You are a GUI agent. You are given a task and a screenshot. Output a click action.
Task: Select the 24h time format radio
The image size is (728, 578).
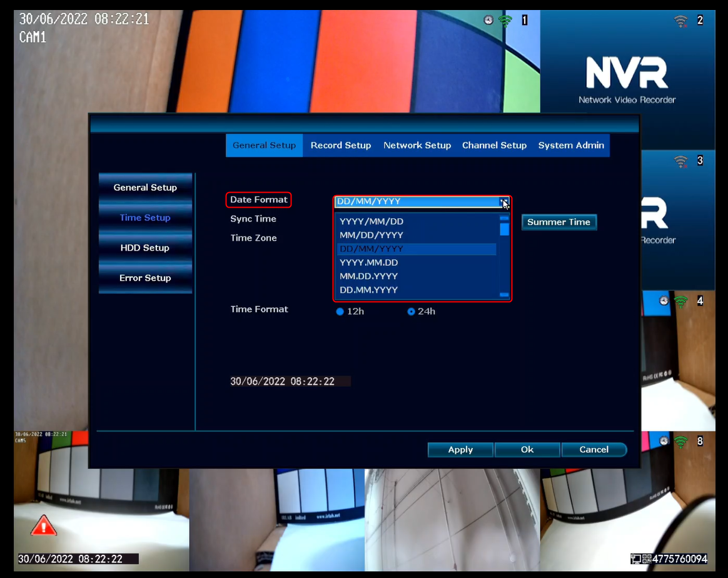pyautogui.click(x=411, y=312)
